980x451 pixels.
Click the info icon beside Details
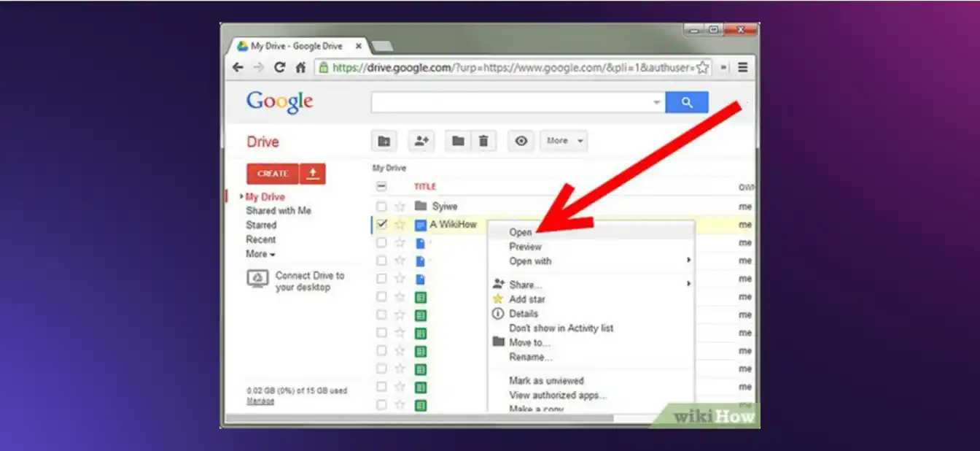coord(498,314)
